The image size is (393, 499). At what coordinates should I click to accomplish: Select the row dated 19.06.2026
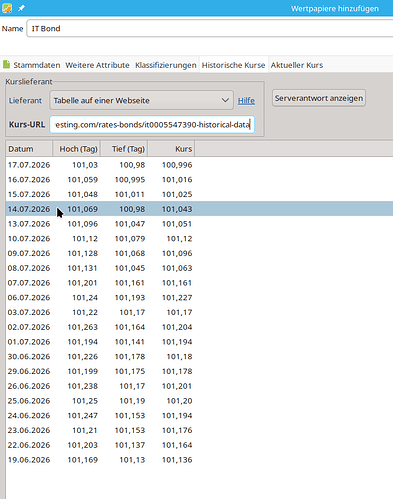[x=199, y=460]
